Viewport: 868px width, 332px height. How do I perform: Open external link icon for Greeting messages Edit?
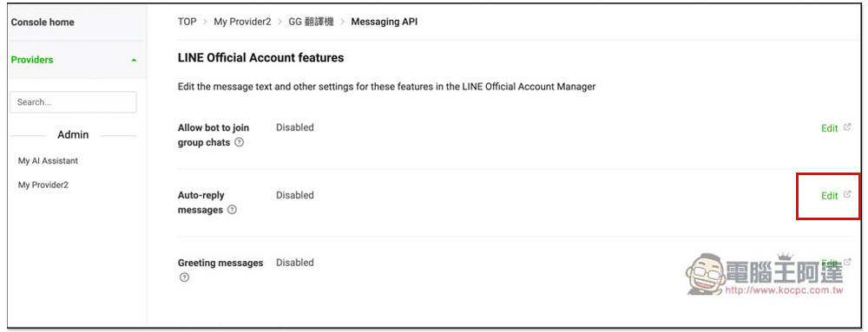click(x=847, y=262)
